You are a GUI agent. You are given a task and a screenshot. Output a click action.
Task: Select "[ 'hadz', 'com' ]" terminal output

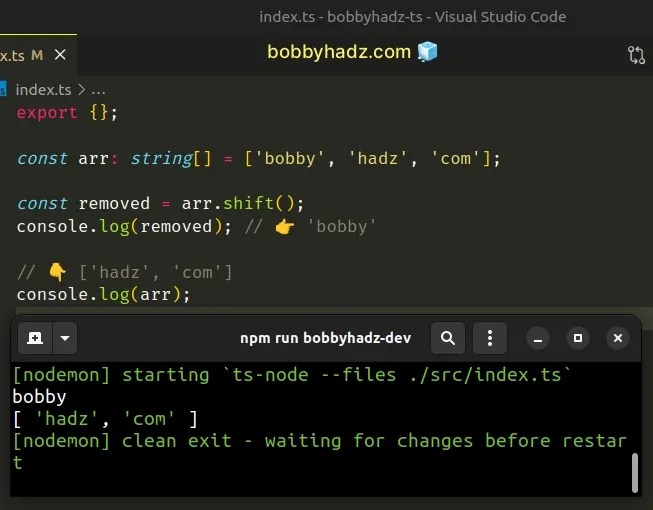pyautogui.click(x=105, y=419)
